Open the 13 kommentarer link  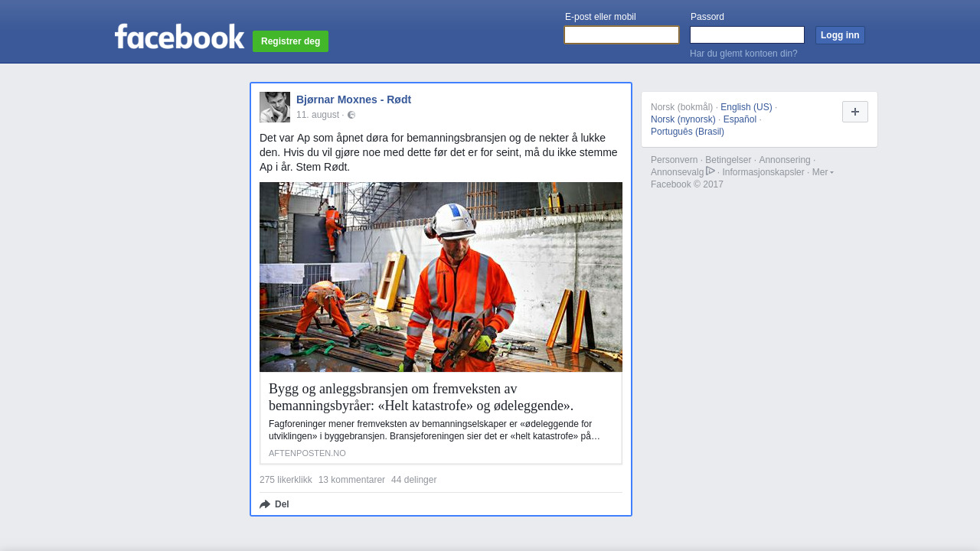coord(351,480)
